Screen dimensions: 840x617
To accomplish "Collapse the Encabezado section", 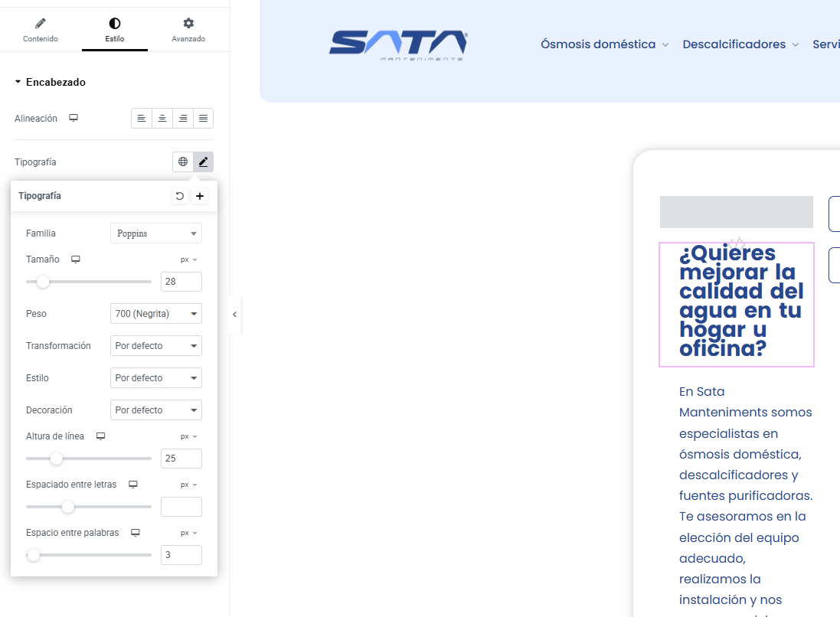I will pos(50,82).
